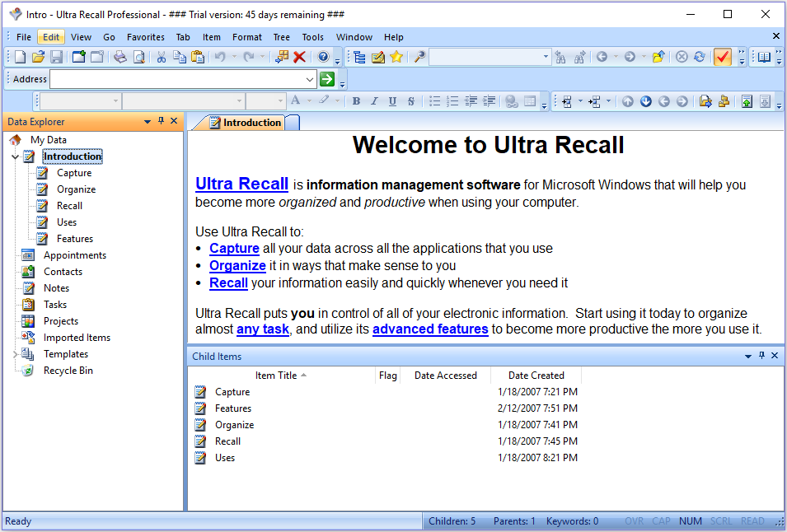Pin the Data Explorer pane

point(162,121)
